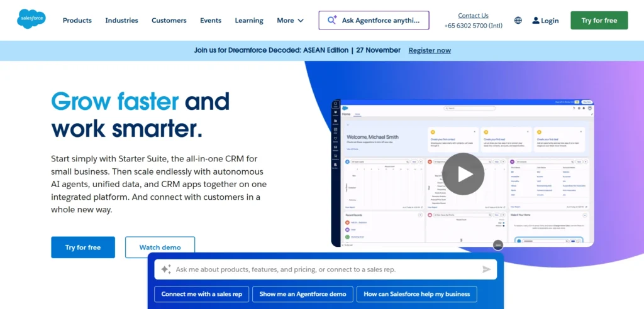Focus the Ask me about products input
This screenshot has width=644, height=309.
click(x=325, y=269)
